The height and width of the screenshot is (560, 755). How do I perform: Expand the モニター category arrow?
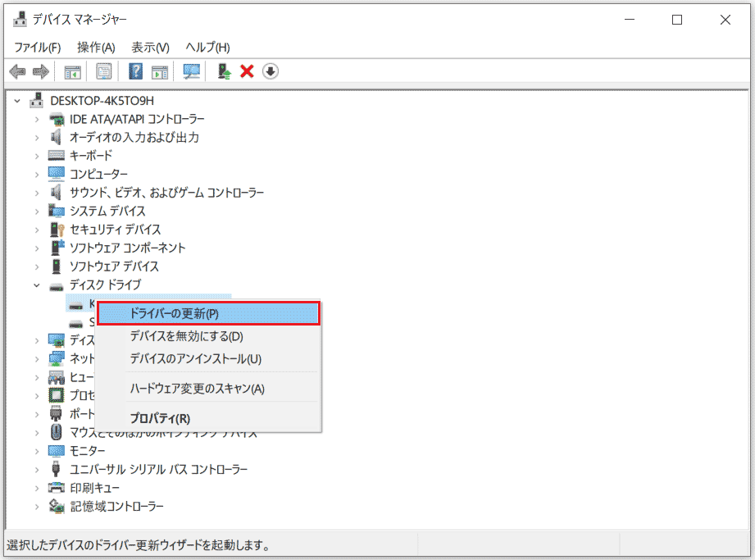point(37,451)
